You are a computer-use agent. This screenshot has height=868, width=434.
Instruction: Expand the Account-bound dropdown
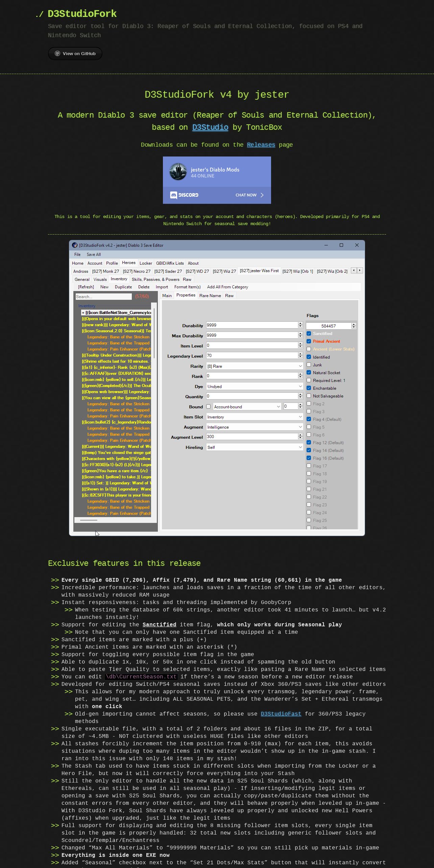click(247, 407)
